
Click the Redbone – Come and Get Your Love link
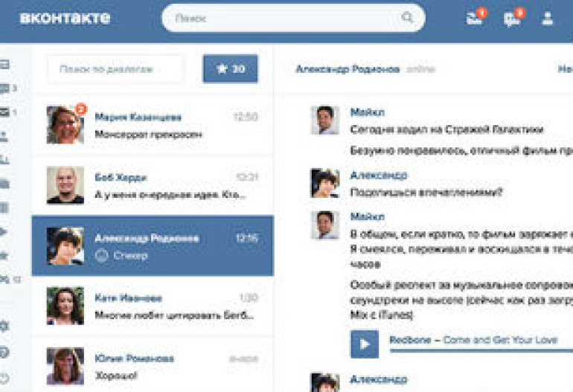click(x=473, y=340)
